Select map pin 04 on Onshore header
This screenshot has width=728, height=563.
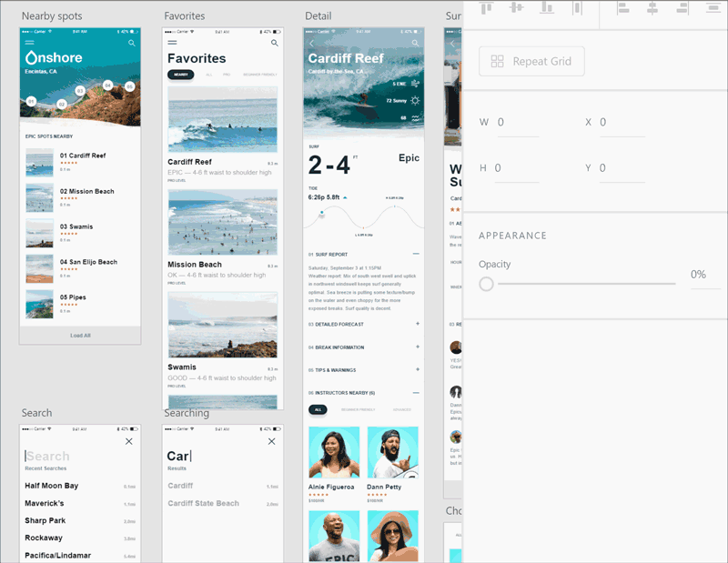click(x=107, y=85)
